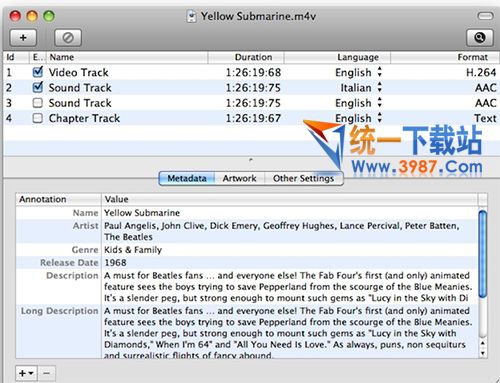Switch to the Other Settings tab

click(303, 178)
